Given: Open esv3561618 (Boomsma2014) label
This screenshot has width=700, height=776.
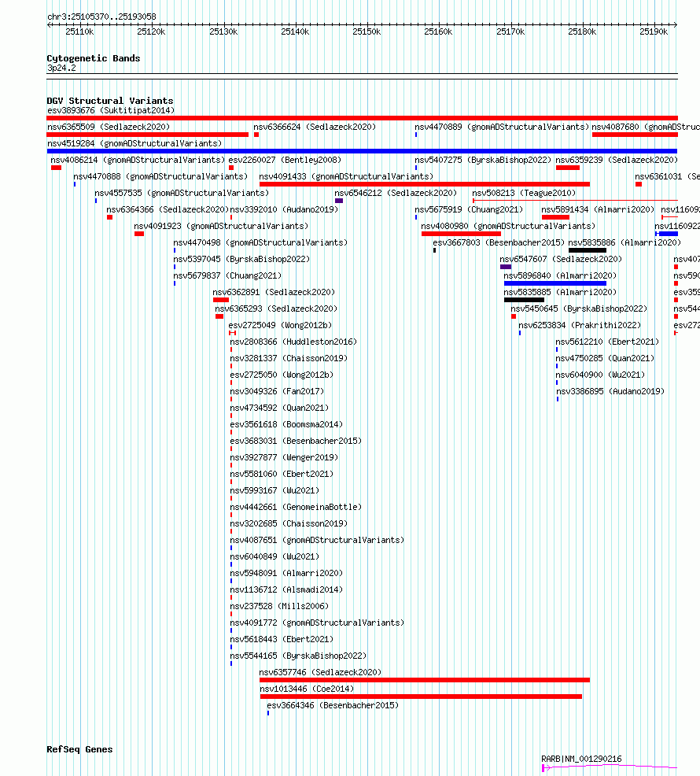Looking at the screenshot, I should pos(286,425).
